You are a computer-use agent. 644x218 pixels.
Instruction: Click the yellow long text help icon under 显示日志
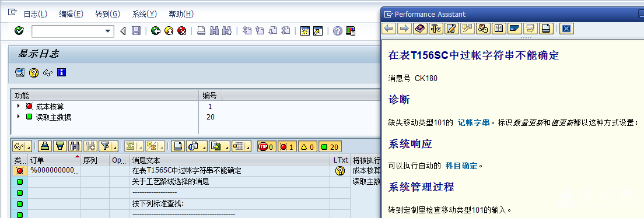pyautogui.click(x=34, y=73)
